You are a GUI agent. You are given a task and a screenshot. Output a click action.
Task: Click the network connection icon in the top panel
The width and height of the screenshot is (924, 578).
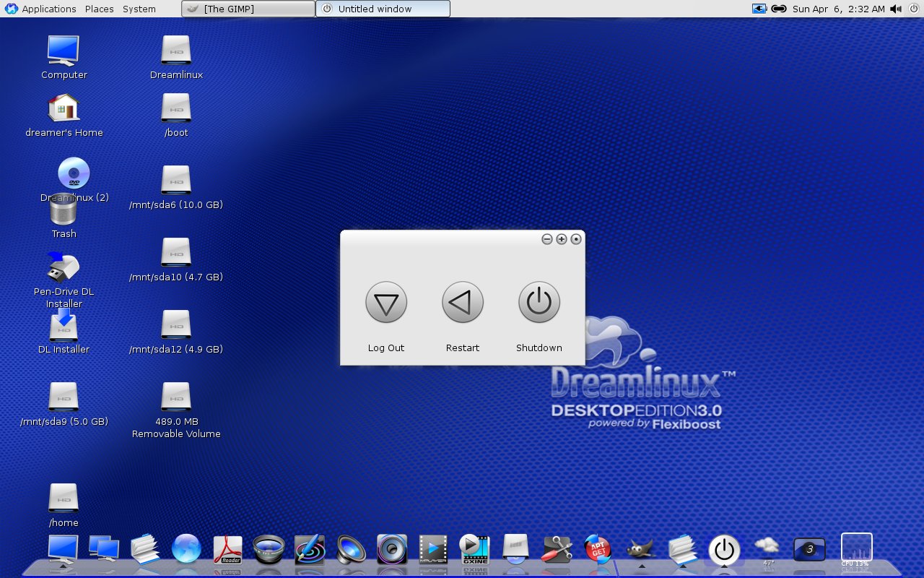point(778,9)
